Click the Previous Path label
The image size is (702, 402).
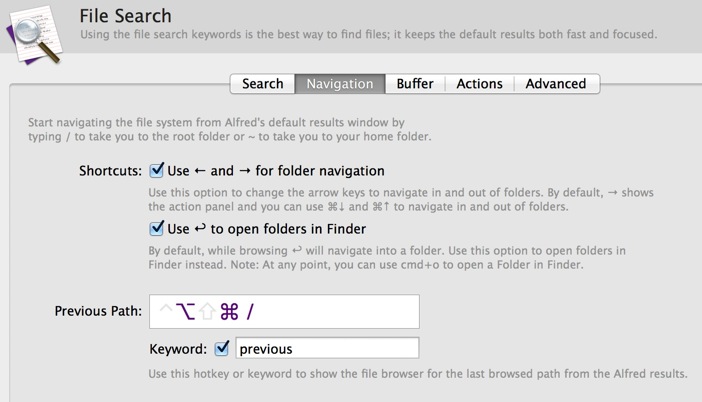[98, 311]
